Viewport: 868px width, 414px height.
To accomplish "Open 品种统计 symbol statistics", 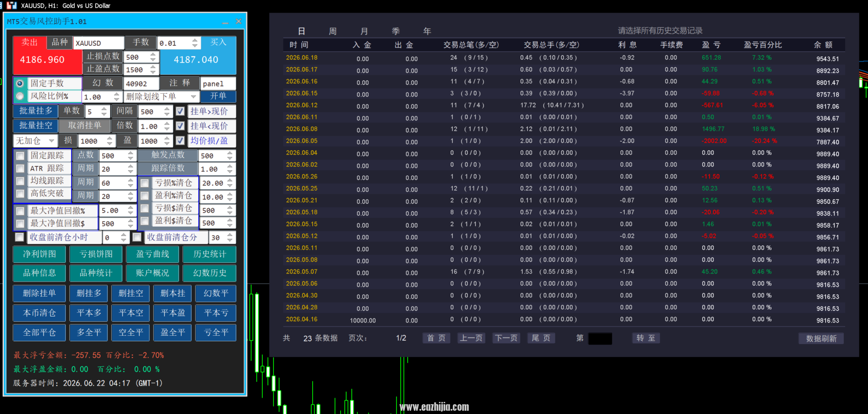I will pyautogui.click(x=96, y=273).
